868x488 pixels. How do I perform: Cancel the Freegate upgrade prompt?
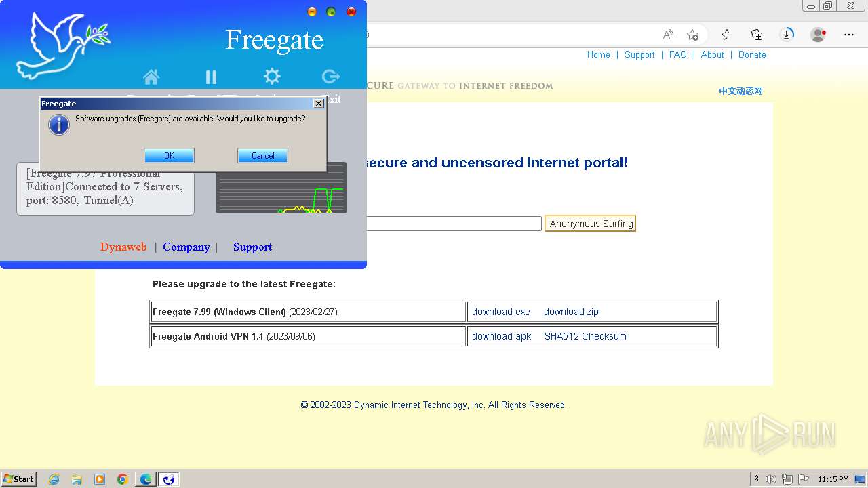pos(262,156)
